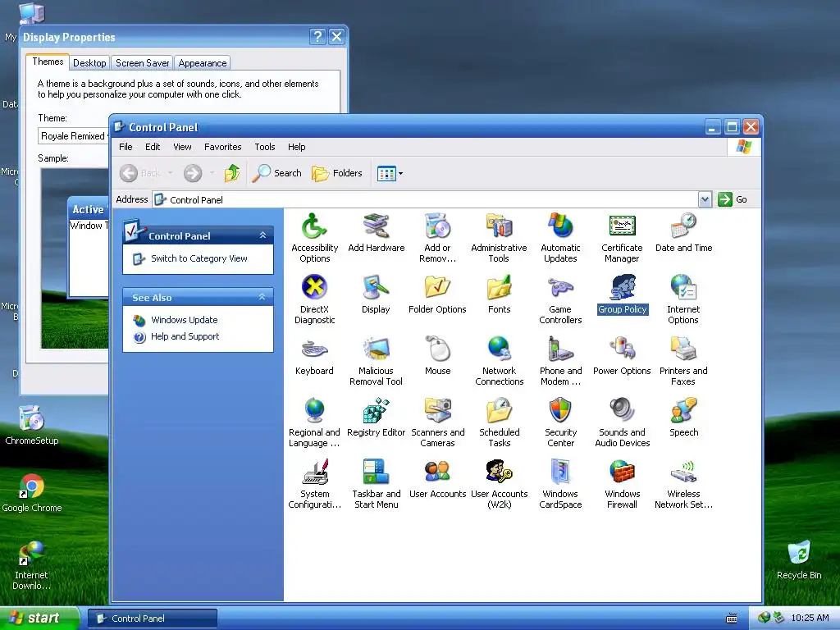The image size is (840, 630).
Task: Open Windows Firewall icon
Action: 622,472
